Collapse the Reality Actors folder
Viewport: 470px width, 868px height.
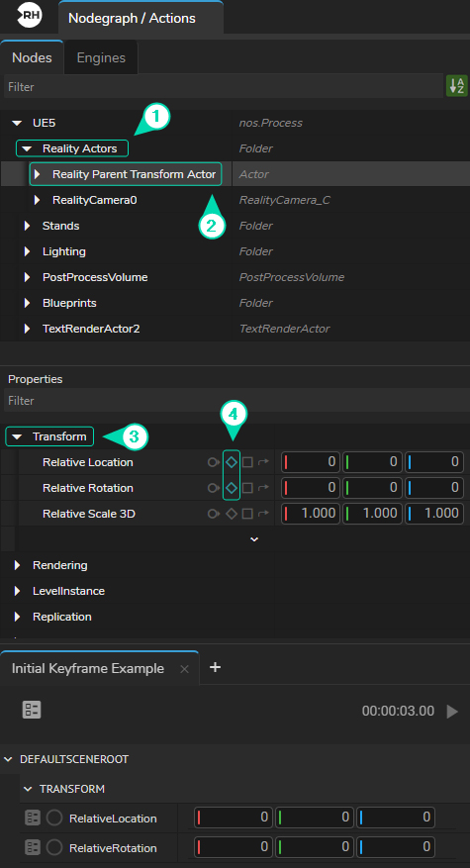(27, 148)
